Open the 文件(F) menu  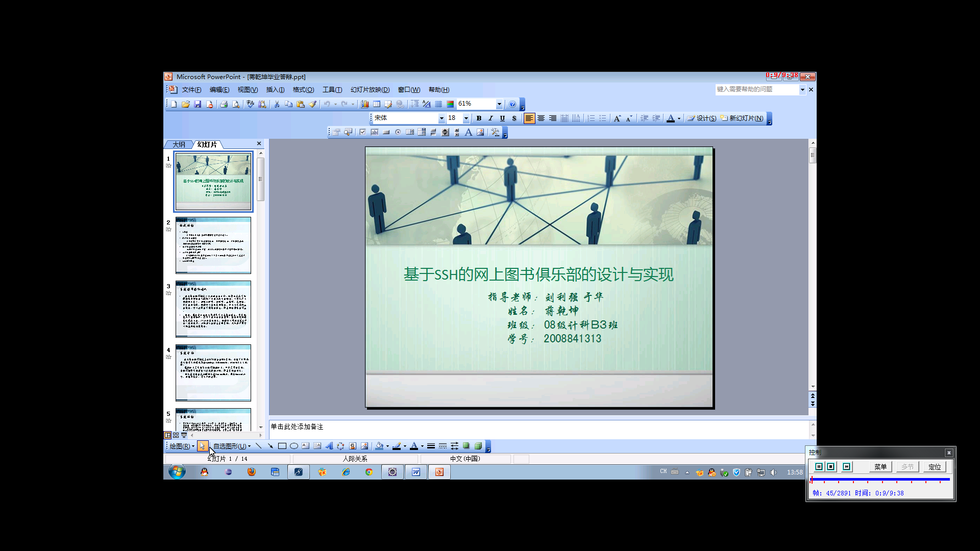(x=191, y=90)
